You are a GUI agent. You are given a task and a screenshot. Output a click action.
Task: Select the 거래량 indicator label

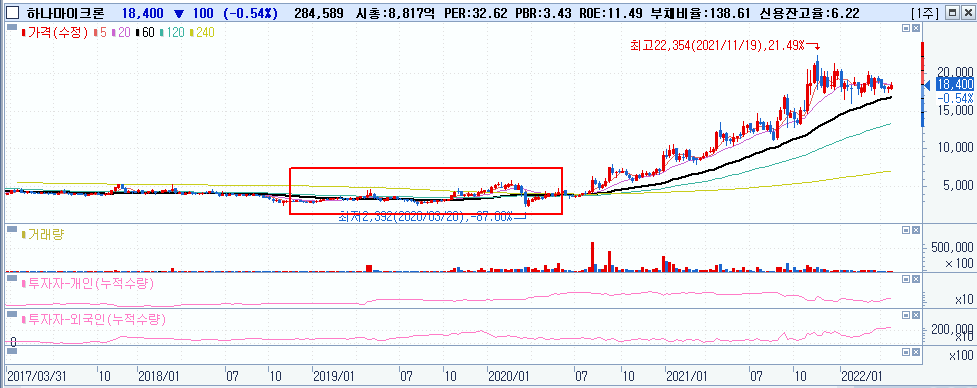(x=44, y=234)
